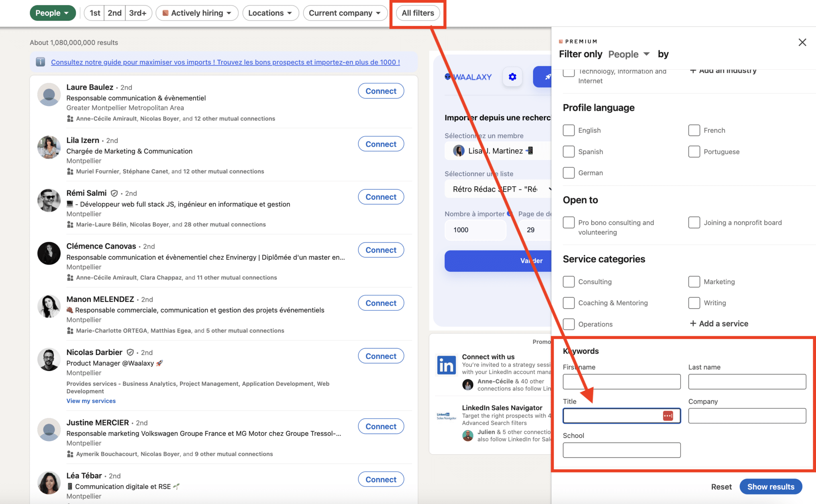Click Show results in the filters panel

point(771,486)
